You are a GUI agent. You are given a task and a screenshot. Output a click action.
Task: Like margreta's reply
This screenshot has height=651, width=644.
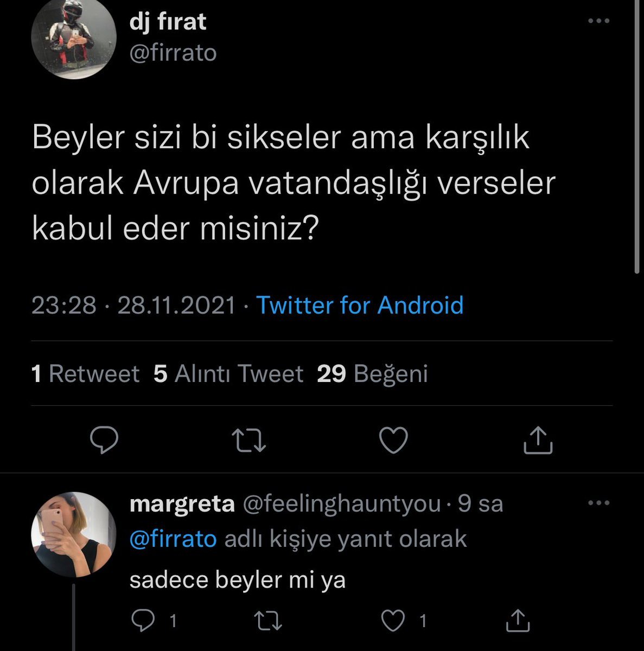pyautogui.click(x=393, y=620)
